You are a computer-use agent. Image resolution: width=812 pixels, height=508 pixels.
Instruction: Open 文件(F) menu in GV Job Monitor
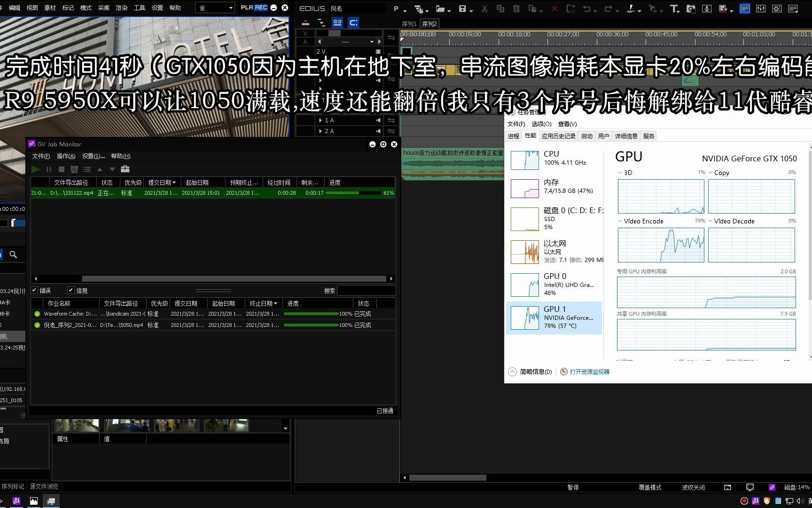tap(41, 156)
